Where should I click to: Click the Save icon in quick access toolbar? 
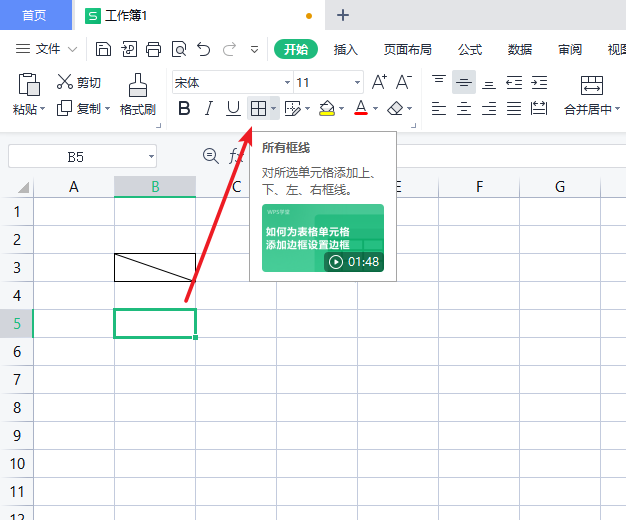(104, 49)
